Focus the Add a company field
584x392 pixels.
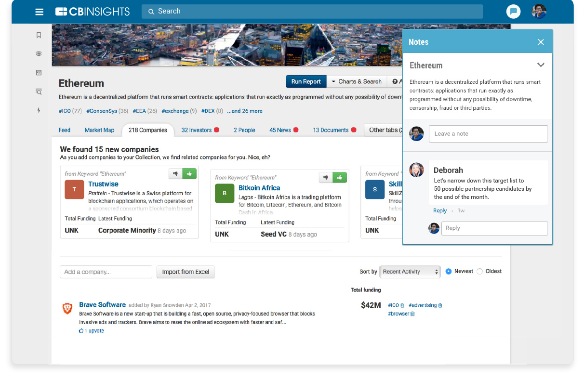click(x=106, y=272)
